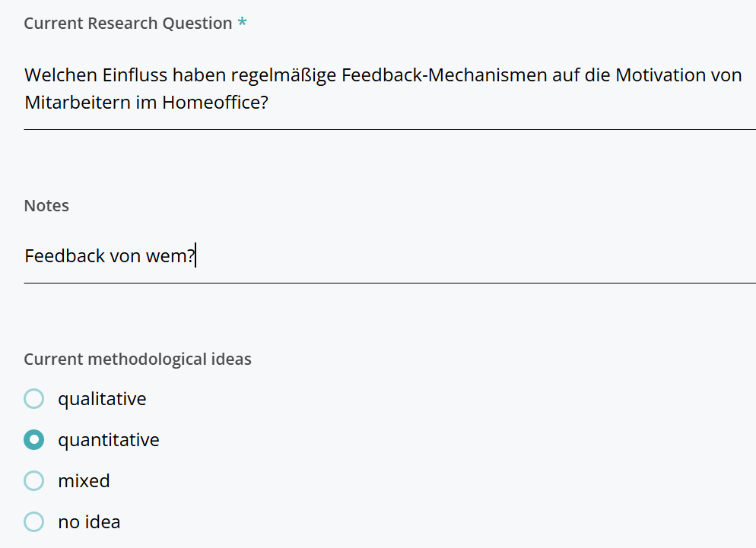
Task: Click the "Current Research Question" field label
Action: pyautogui.click(x=128, y=24)
